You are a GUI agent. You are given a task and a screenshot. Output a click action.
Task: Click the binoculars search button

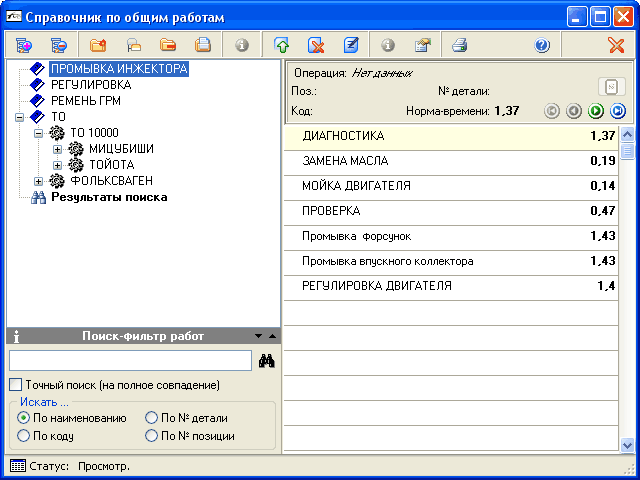pyautogui.click(x=266, y=361)
